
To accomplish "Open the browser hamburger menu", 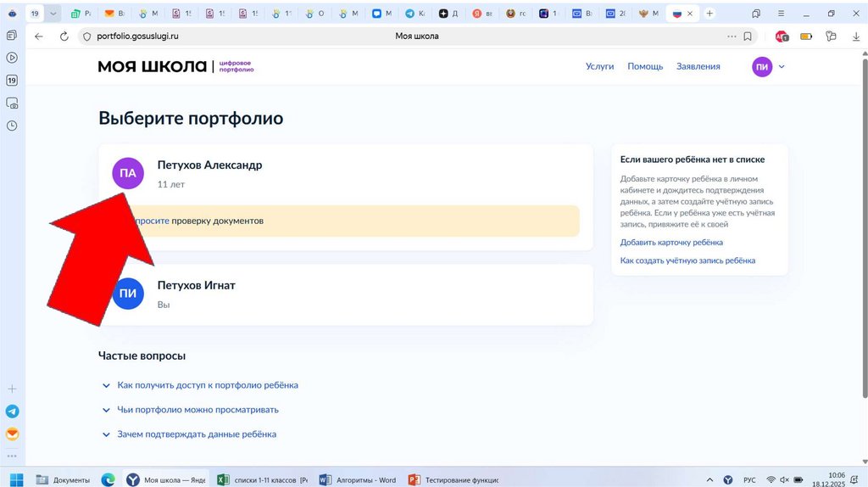I will point(781,14).
